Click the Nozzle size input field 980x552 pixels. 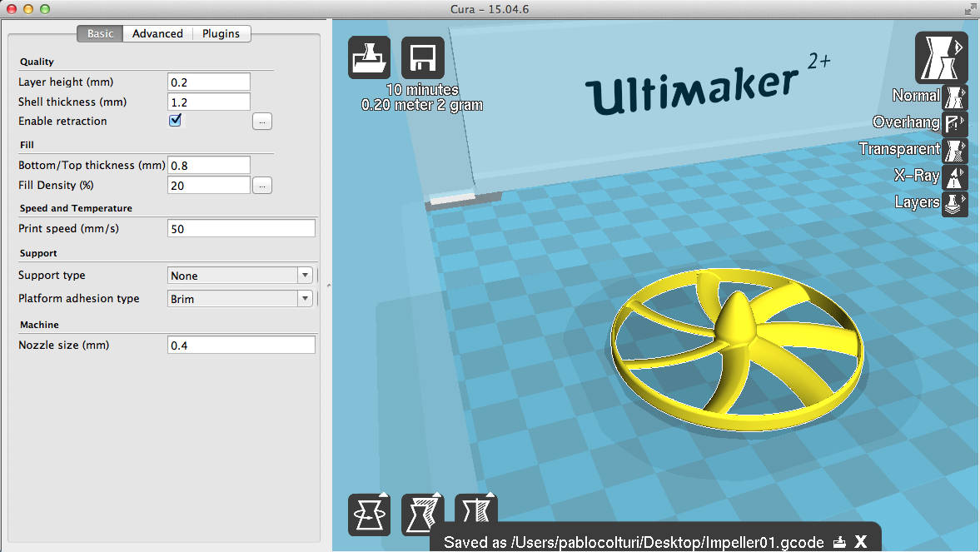[241, 345]
